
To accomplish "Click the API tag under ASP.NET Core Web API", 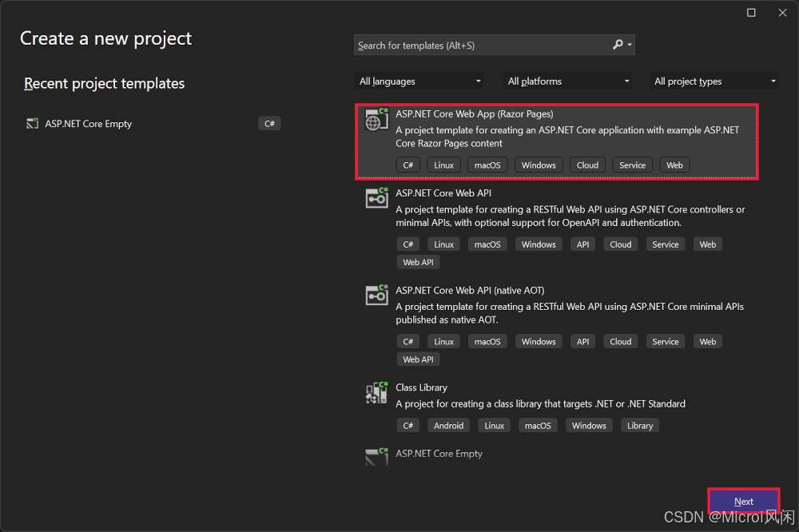I will coord(583,244).
